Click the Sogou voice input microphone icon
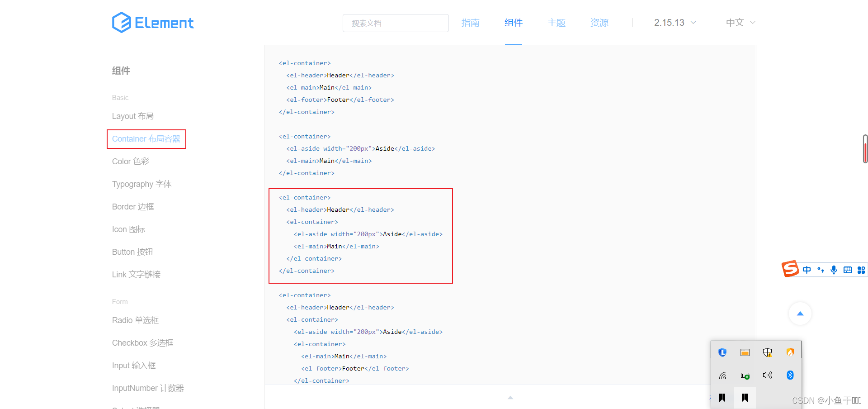 (x=834, y=270)
